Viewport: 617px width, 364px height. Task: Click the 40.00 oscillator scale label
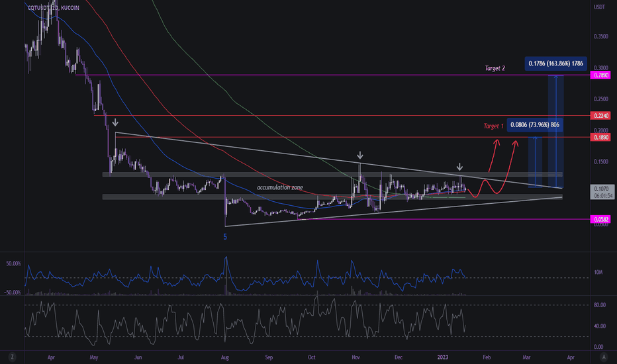[599, 326]
